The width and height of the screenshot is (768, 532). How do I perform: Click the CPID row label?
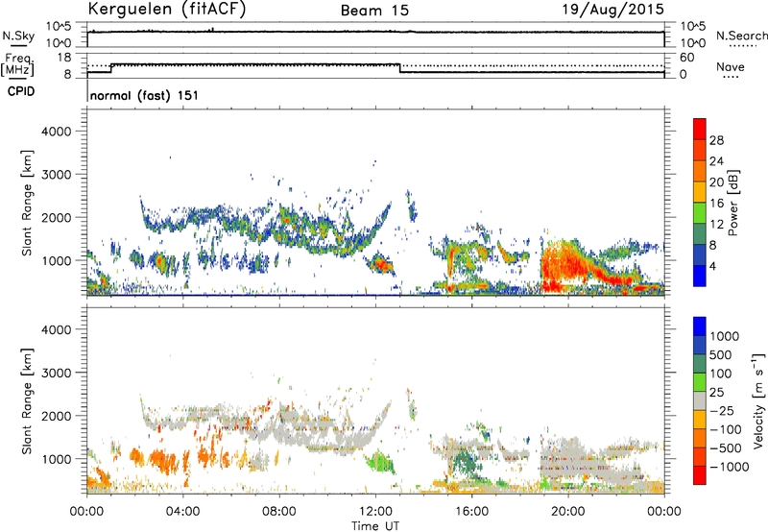[x=21, y=91]
